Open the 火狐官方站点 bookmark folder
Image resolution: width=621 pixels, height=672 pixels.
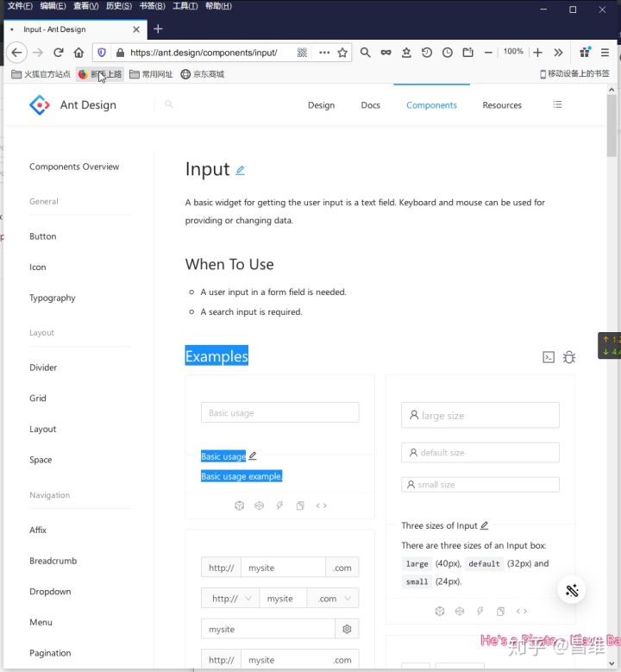(41, 74)
